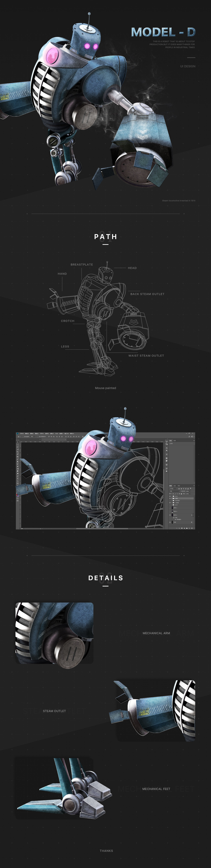The height and width of the screenshot is (868, 211).
Task: Click the DETAILS section heading
Action: pos(106,578)
